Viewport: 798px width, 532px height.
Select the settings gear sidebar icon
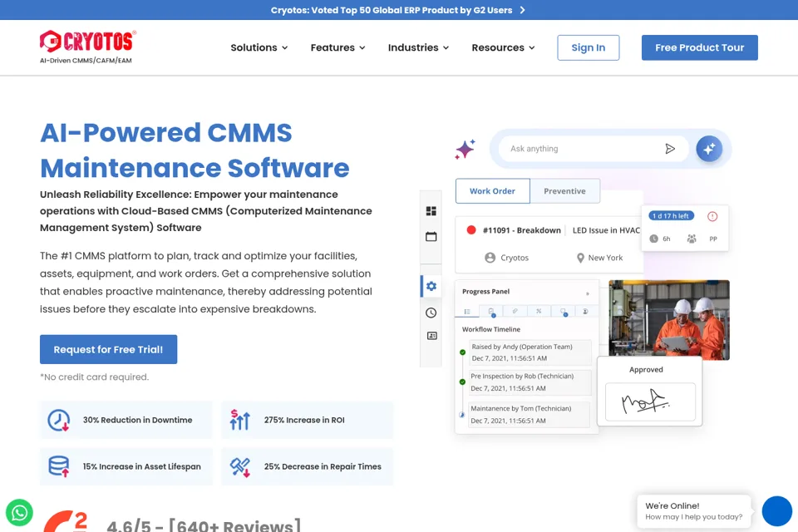click(431, 286)
